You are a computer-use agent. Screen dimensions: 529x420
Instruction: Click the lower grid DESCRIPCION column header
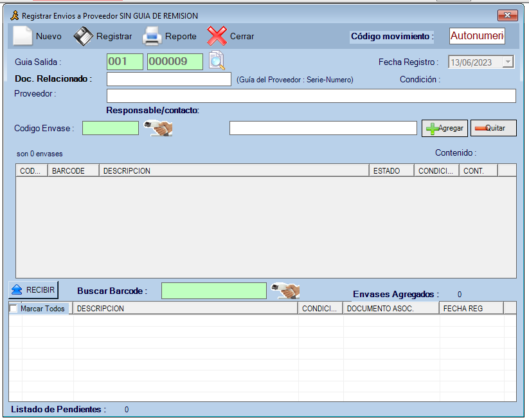pyautogui.click(x=186, y=308)
